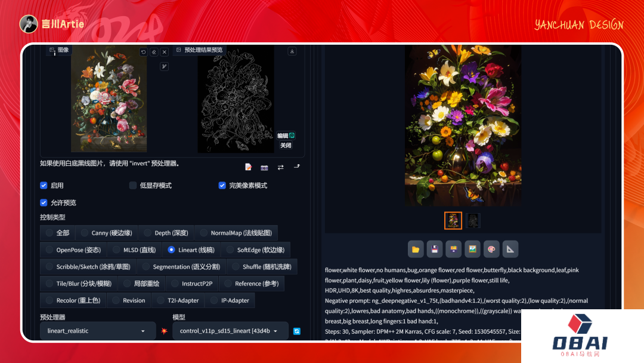This screenshot has height=363, width=644.
Task: Select the 局部重绘 inpaint control type
Action: click(x=142, y=284)
